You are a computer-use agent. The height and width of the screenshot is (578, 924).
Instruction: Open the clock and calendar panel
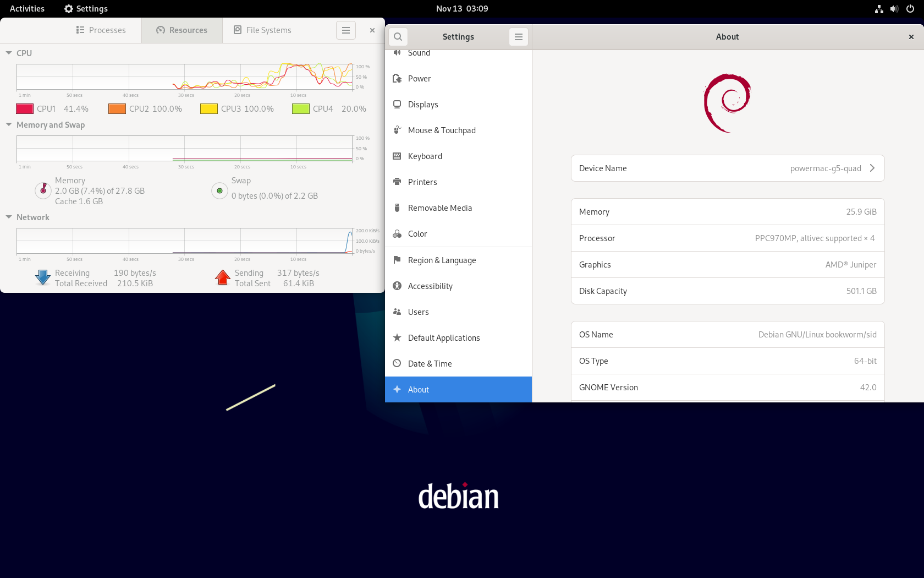(x=462, y=9)
